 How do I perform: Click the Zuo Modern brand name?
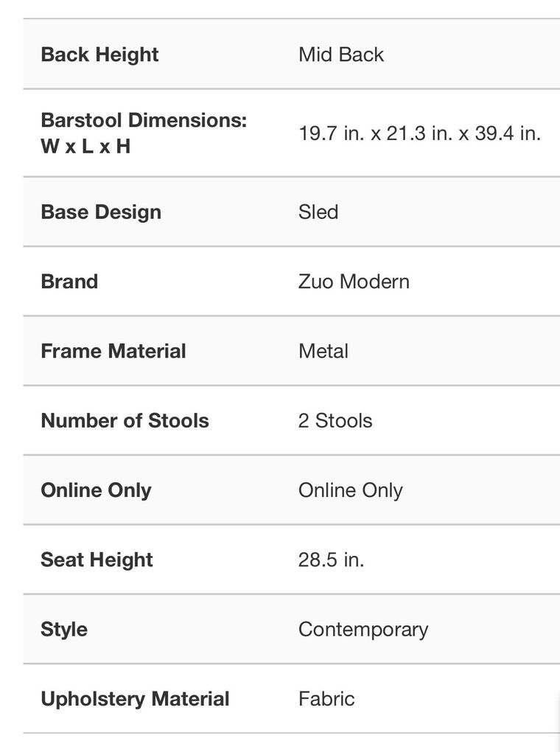pos(354,282)
